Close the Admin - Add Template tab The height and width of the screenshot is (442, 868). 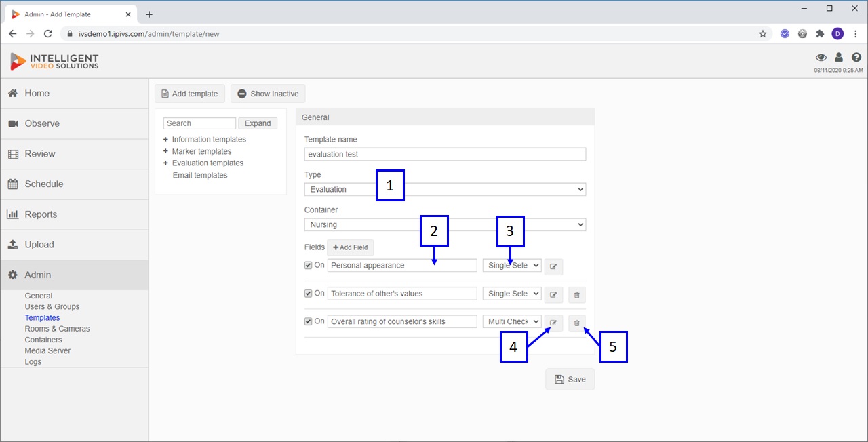pos(130,14)
